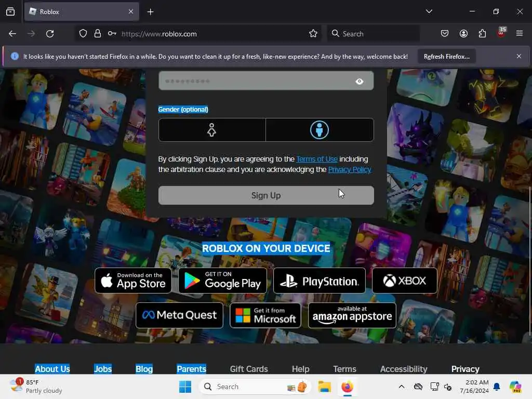Image resolution: width=532 pixels, height=399 pixels.
Task: Click the Sign Up button
Action: (266, 195)
